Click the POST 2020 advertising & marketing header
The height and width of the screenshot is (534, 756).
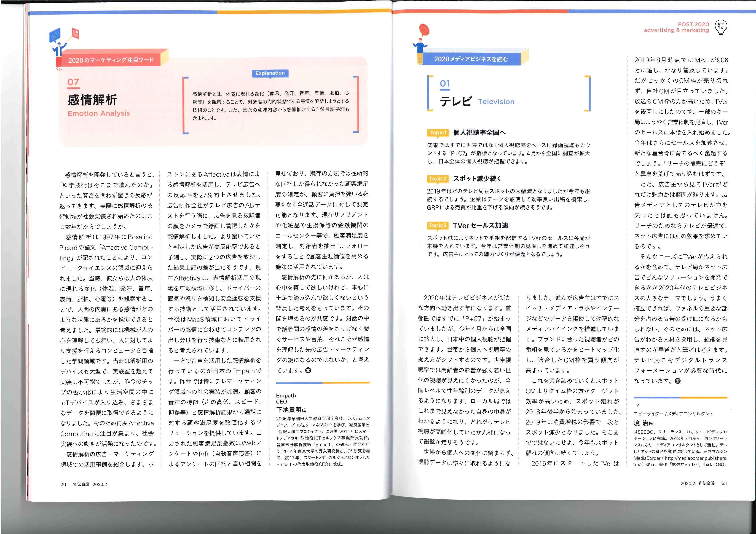click(x=677, y=27)
